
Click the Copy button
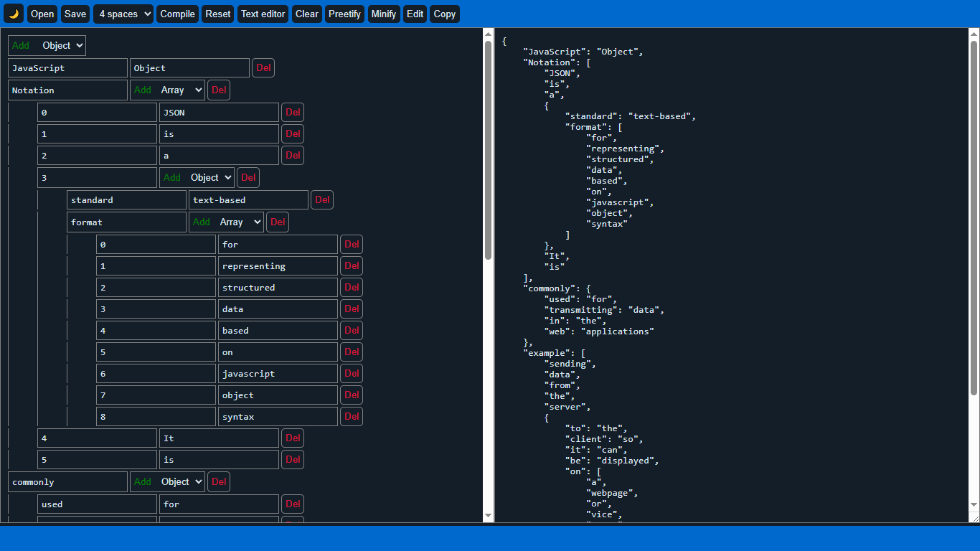click(x=445, y=14)
